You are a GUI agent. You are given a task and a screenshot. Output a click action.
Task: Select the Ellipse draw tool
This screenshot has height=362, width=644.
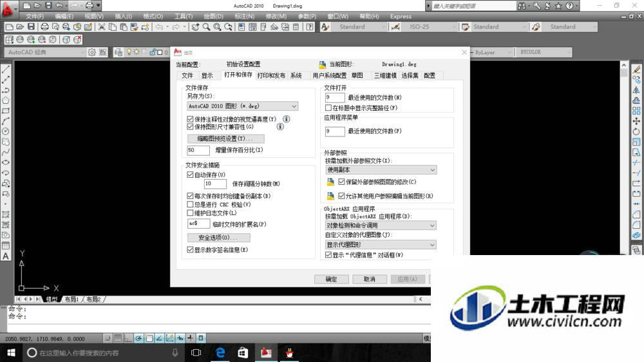(x=6, y=163)
